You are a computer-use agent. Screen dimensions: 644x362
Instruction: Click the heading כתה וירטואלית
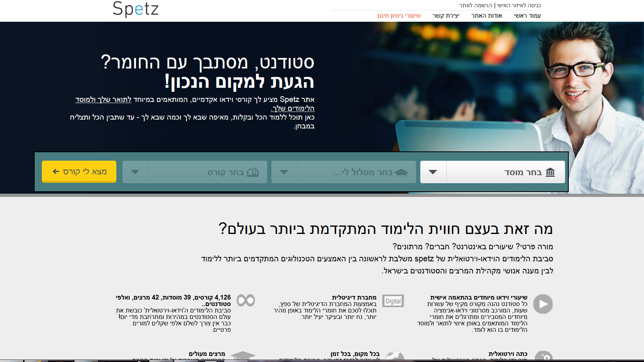tap(508, 354)
